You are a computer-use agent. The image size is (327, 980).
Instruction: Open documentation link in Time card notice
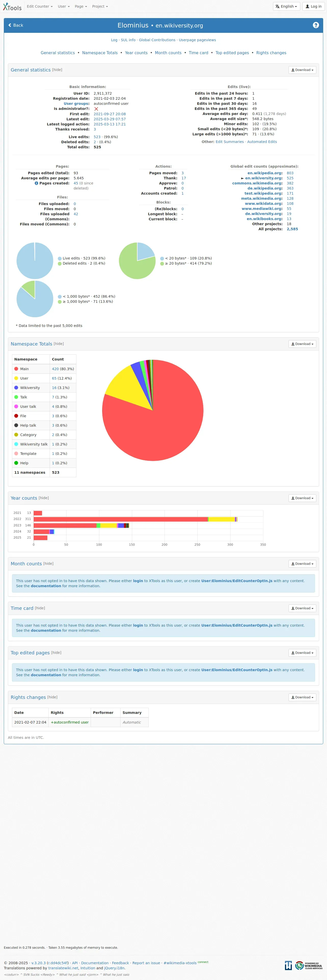tap(46, 630)
